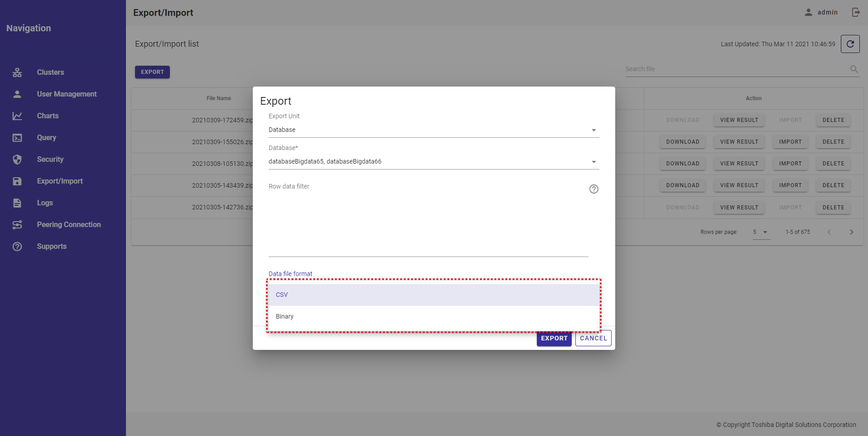Click the File Name column header
The height and width of the screenshot is (436, 868).
point(218,98)
